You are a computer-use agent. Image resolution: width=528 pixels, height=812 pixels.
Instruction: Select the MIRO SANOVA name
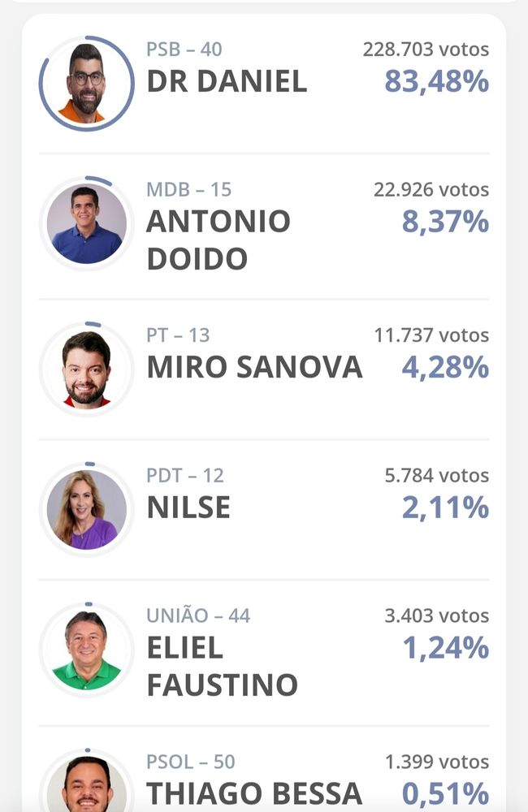point(254,368)
